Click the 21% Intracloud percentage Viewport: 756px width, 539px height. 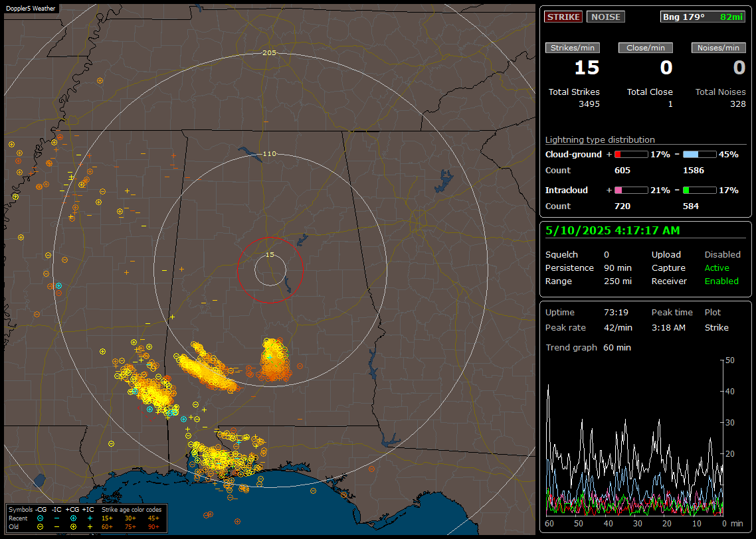660,191
